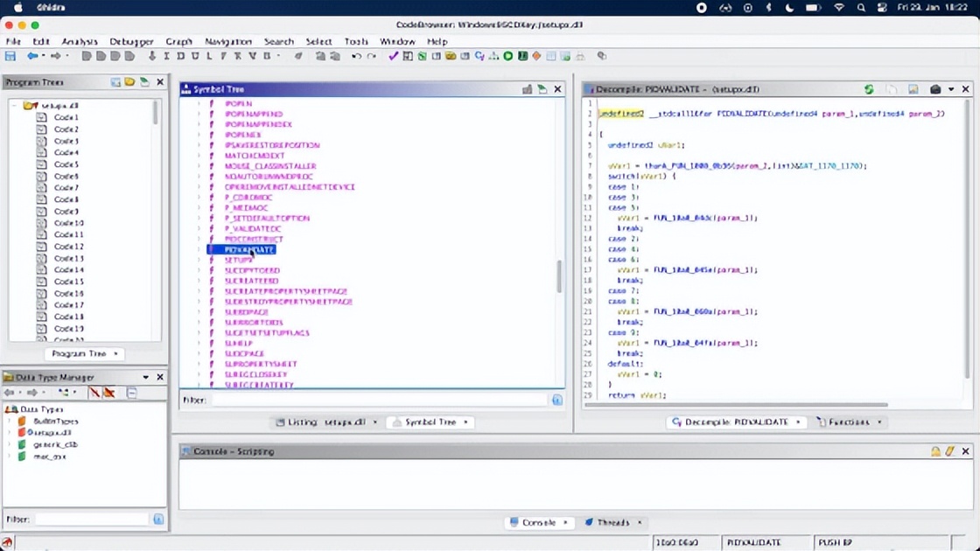The width and height of the screenshot is (980, 551).
Task: Click the snapshot camera icon in Decompile panel
Action: click(x=934, y=89)
